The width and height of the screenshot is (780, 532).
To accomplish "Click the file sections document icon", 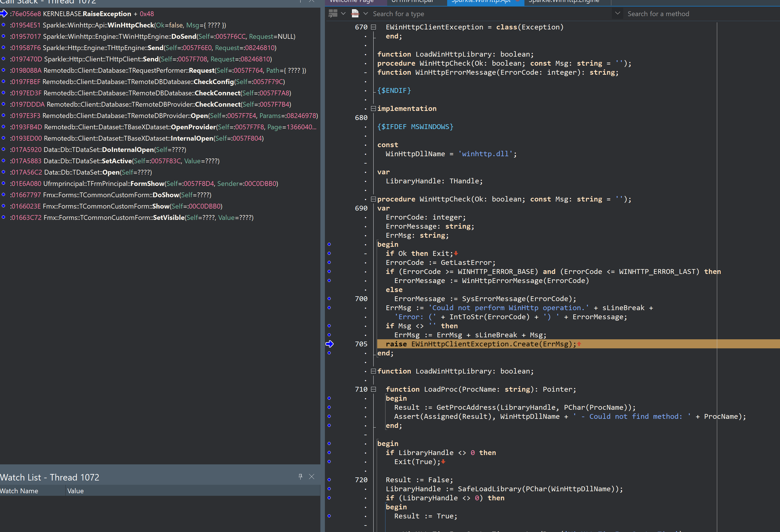I will [x=355, y=13].
